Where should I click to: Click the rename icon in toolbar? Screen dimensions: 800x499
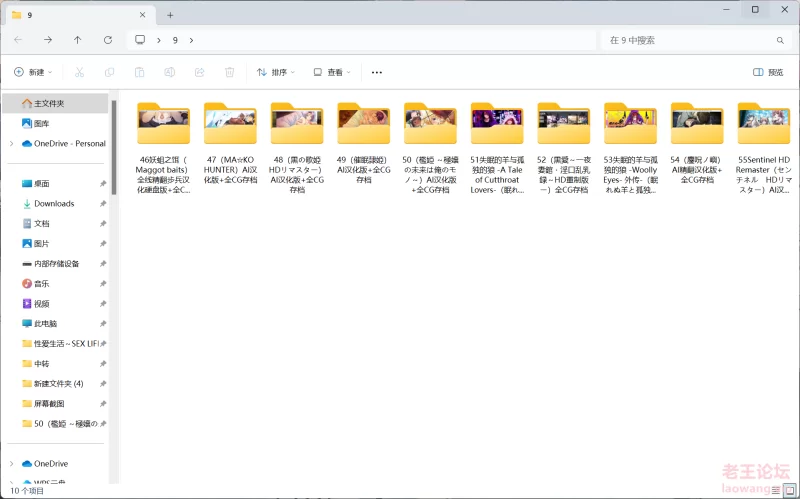pos(169,72)
